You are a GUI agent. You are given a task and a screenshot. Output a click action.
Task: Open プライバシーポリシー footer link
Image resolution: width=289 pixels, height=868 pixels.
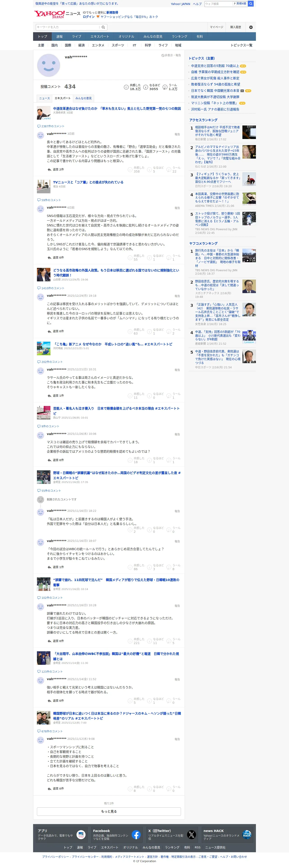click(x=55, y=857)
